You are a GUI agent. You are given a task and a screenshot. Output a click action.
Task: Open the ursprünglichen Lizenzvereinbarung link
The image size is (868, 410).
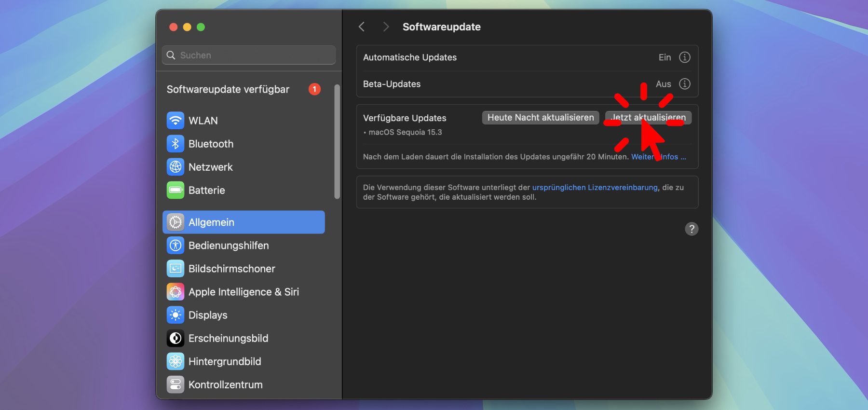click(x=595, y=188)
